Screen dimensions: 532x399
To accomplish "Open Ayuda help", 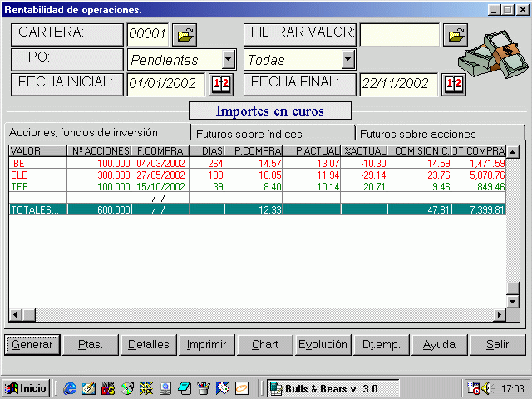I will pos(440,345).
